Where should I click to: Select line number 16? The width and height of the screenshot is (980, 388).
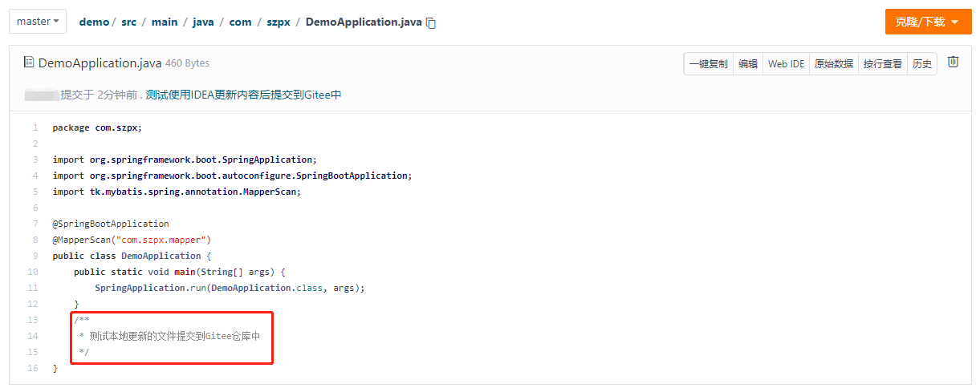click(x=33, y=368)
